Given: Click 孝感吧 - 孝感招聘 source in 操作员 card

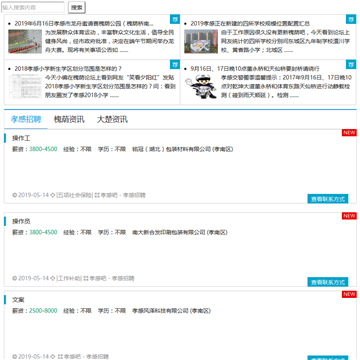Looking at the screenshot, I should click(x=112, y=278).
